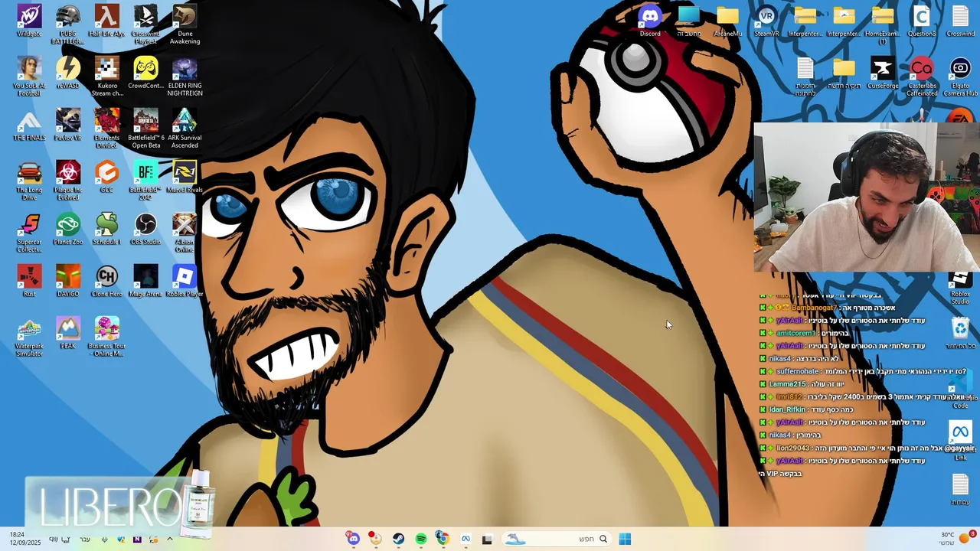Select Business Tour Online icon
The image size is (980, 551).
pyautogui.click(x=106, y=336)
